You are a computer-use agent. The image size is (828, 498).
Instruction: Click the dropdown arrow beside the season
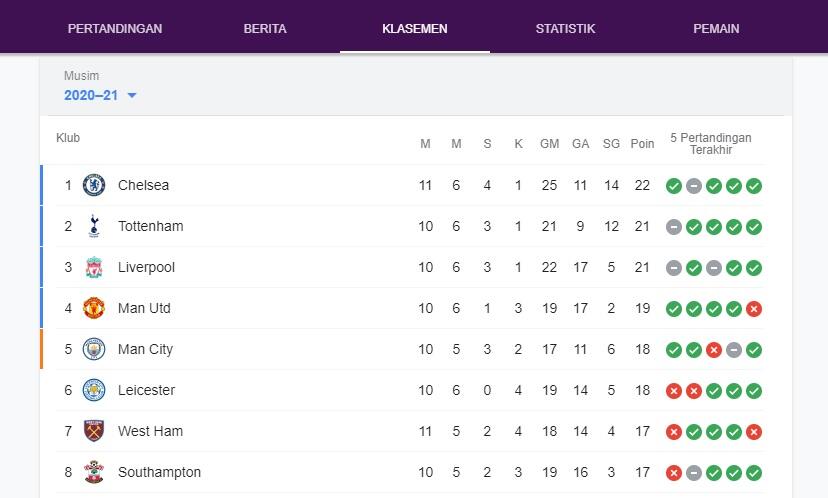point(132,96)
